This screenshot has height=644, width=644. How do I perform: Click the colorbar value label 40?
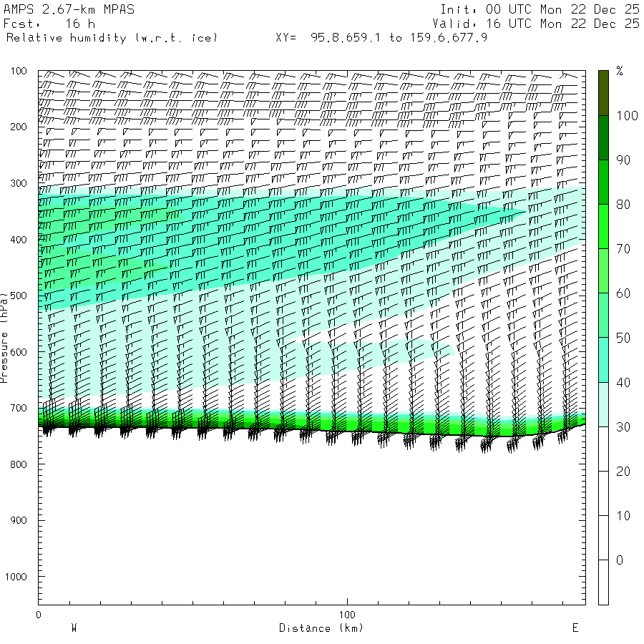coord(623,382)
